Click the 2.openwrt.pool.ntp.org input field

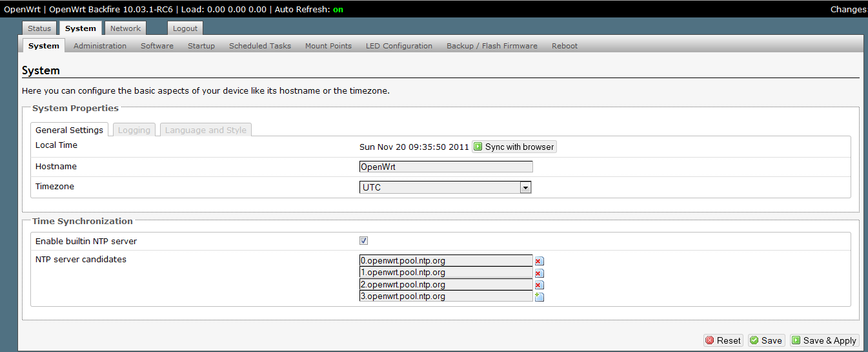[x=446, y=284]
